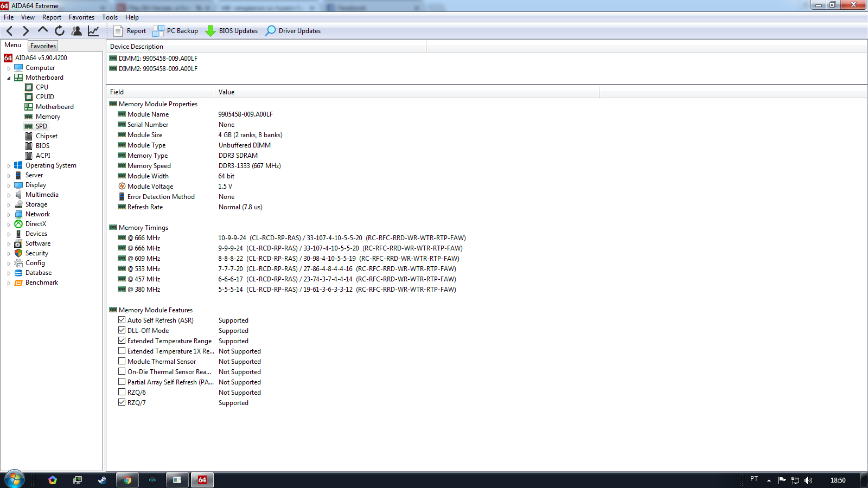Click the Forward navigation arrow
This screenshot has height=488, width=868.
pyautogui.click(x=25, y=31)
